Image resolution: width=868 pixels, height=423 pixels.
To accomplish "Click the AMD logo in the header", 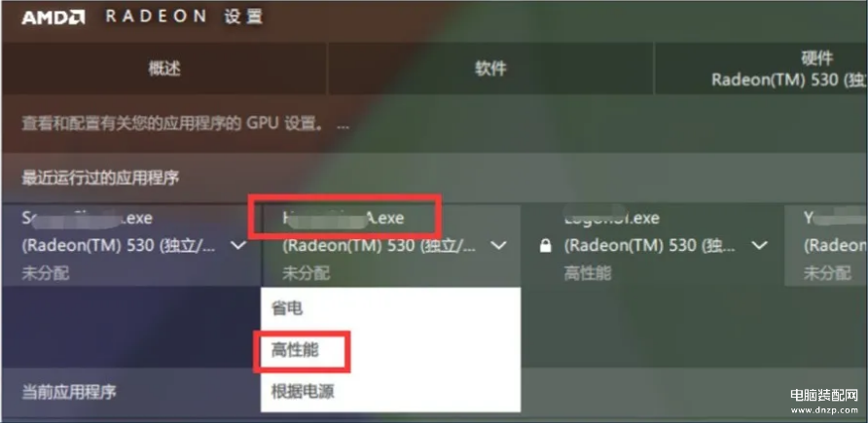I will click(x=54, y=18).
